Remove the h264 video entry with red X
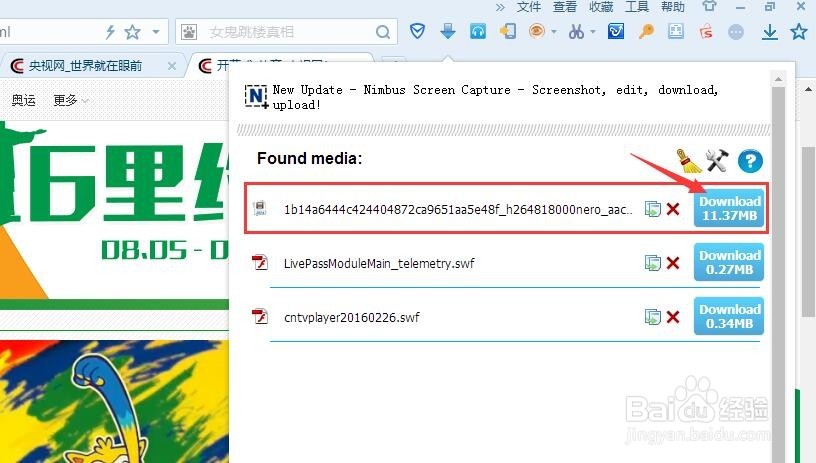 click(x=673, y=209)
